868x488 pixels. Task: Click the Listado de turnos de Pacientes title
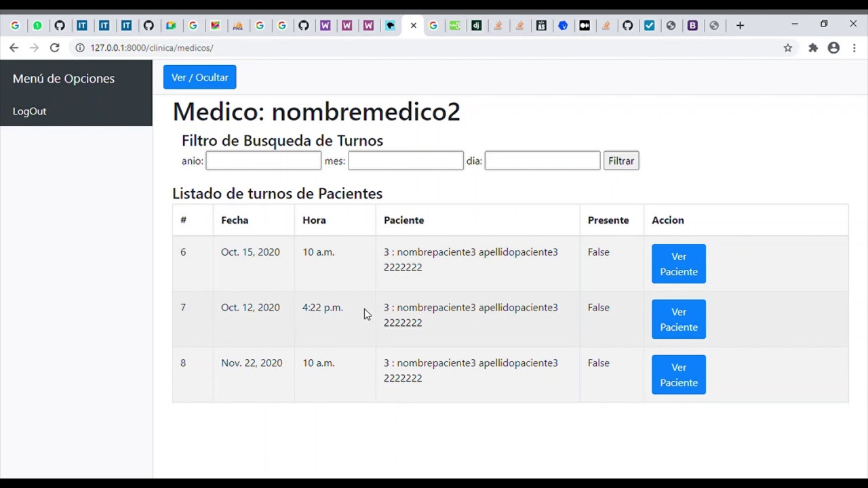click(x=277, y=194)
